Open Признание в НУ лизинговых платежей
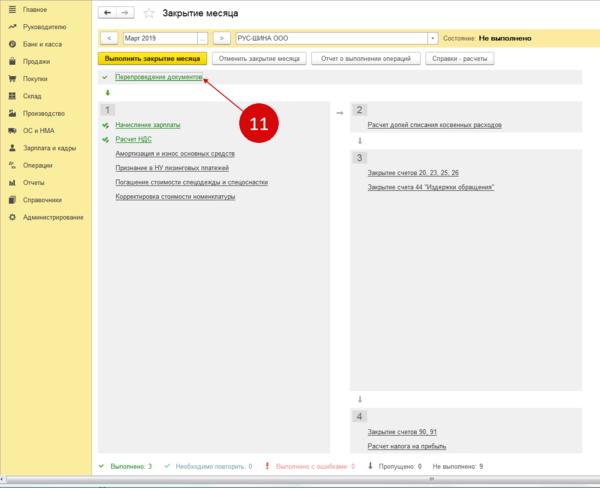The width and height of the screenshot is (600, 488). 172,168
